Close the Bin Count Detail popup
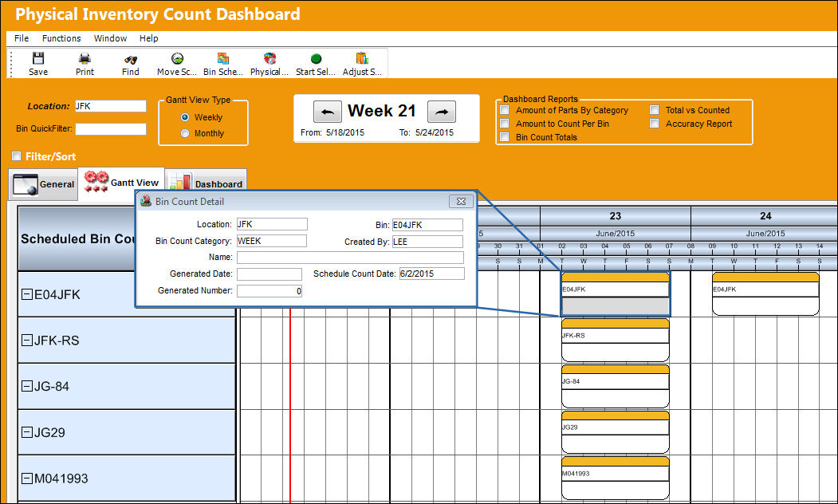Screen dimensions: 838x504 (461, 202)
